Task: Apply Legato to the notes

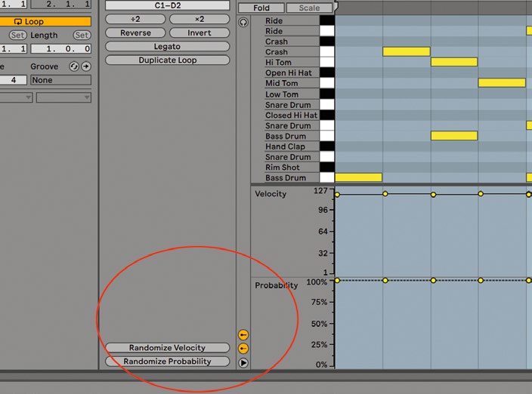Action: pos(167,46)
